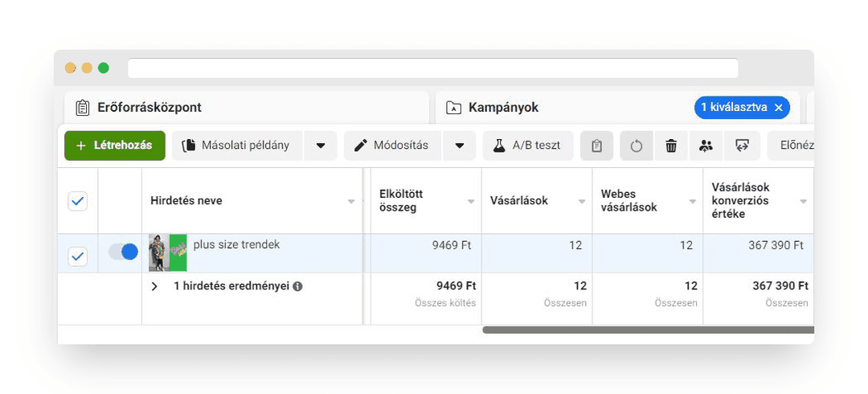Click the Módosítás button
The image size is (868, 394).
392,146
